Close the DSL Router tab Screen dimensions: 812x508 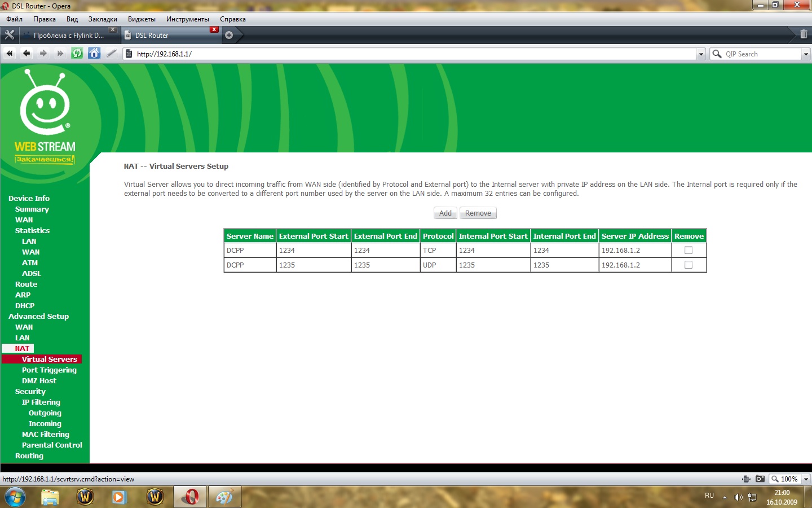point(214,29)
